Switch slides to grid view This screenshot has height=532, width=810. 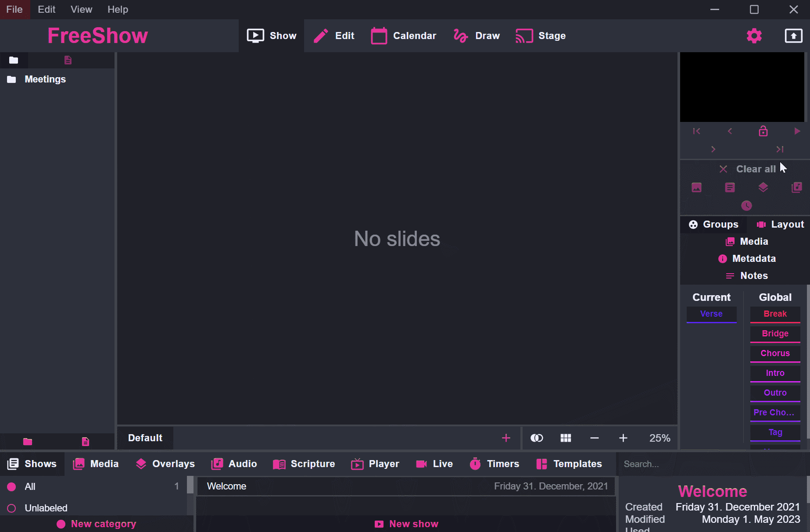[x=566, y=438]
